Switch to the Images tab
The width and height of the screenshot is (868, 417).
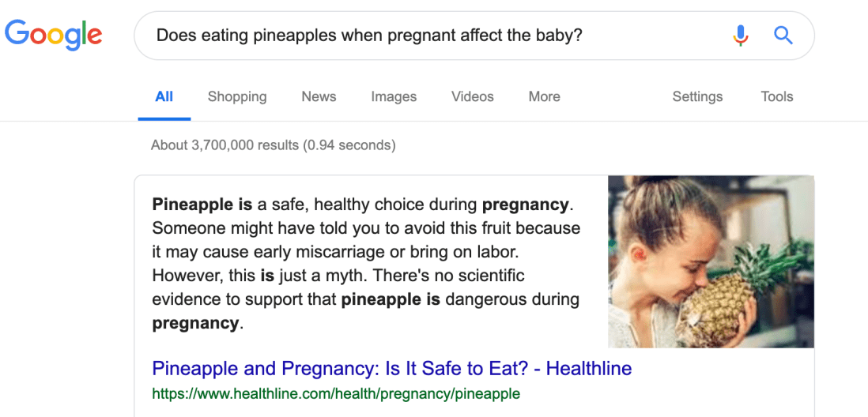394,96
